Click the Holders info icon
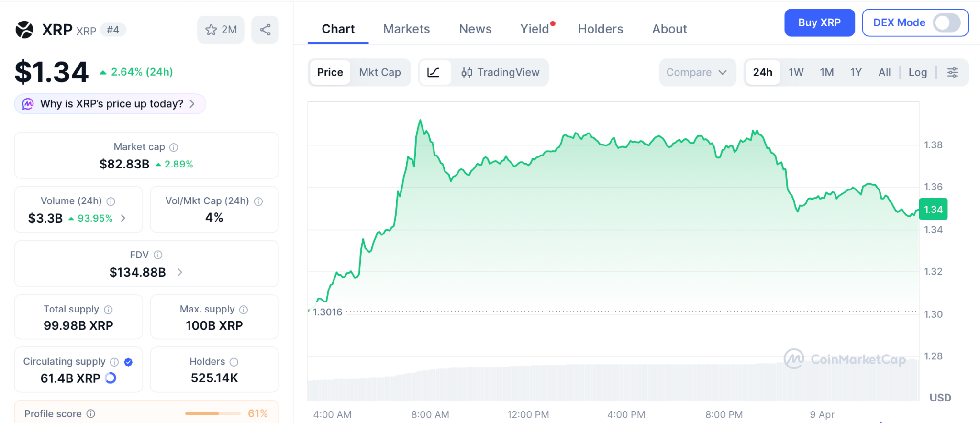Viewport: 980px width, 423px height. coord(234,362)
